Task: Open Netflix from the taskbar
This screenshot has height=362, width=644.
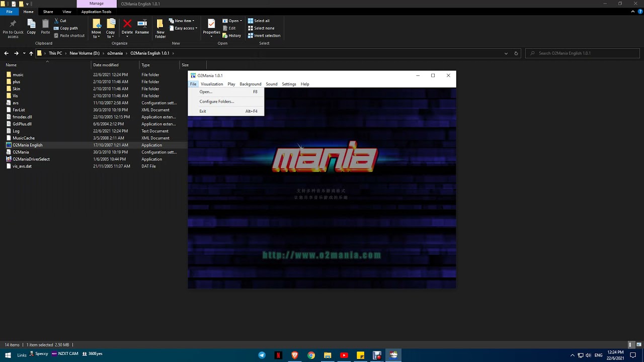Action: [278, 355]
